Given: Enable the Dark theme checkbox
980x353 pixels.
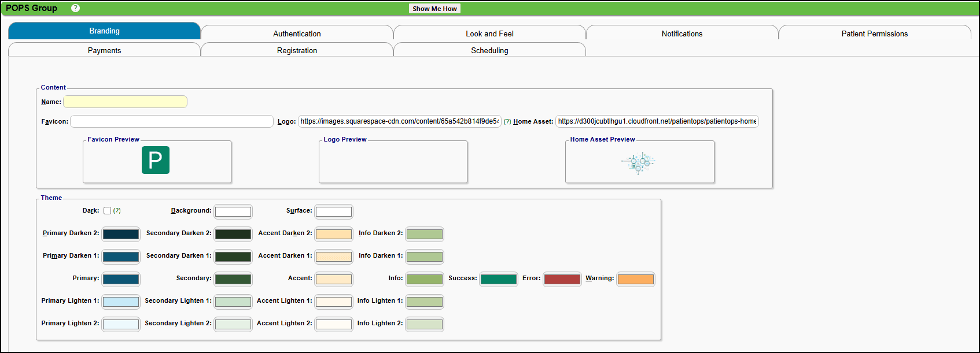Looking at the screenshot, I should (107, 211).
